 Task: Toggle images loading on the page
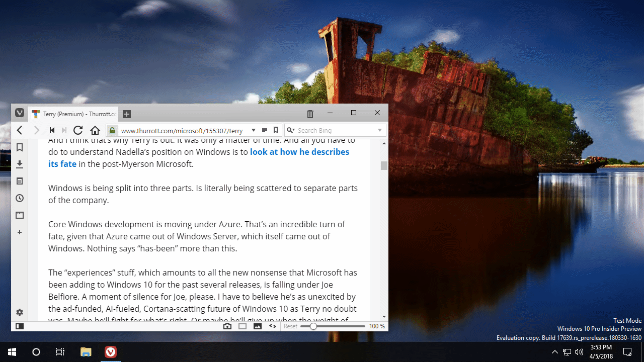point(258,326)
